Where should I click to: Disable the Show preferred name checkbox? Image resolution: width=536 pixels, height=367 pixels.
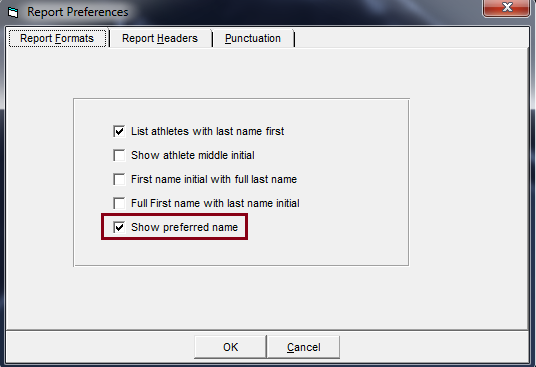(x=119, y=227)
